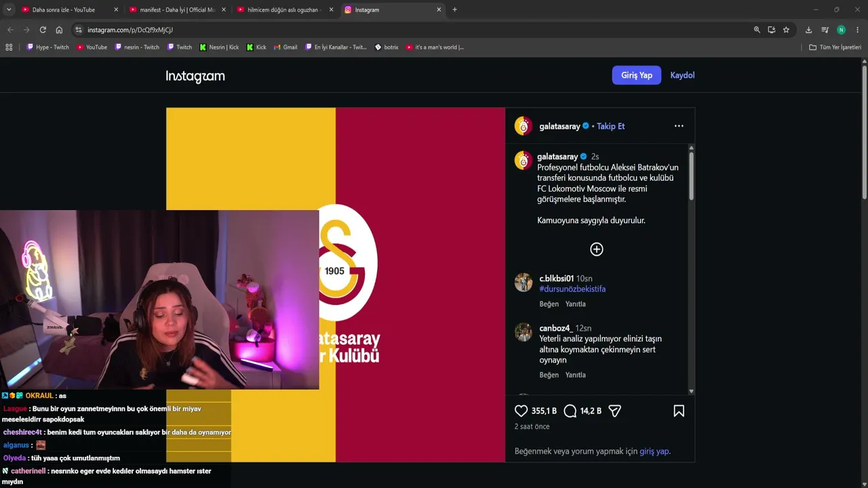Open the apps grid in bookmarks bar

coord(9,47)
